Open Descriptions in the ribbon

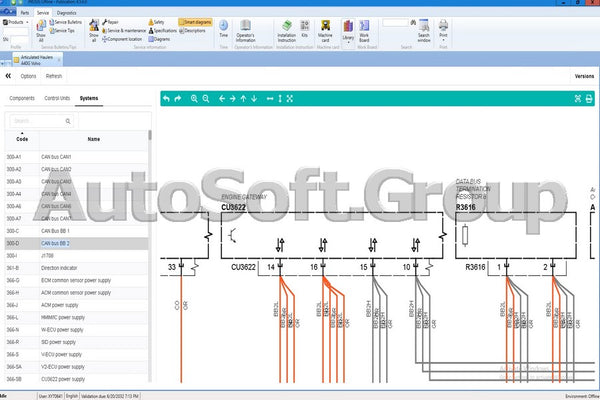pos(192,31)
